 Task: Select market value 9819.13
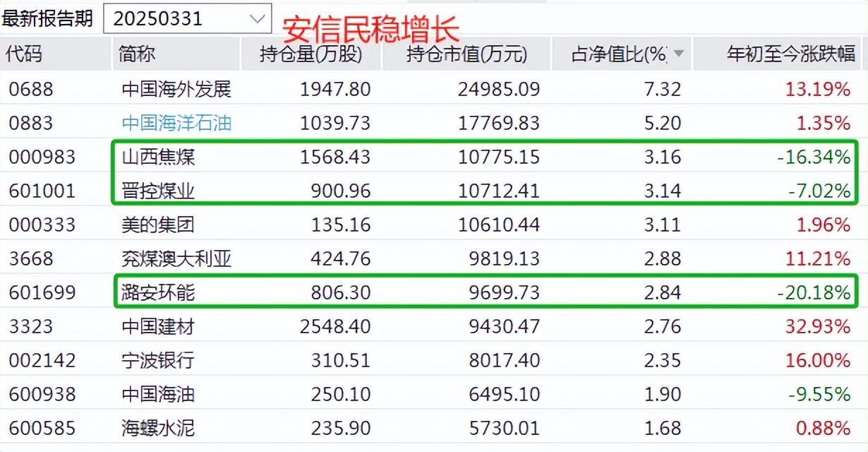(505, 258)
